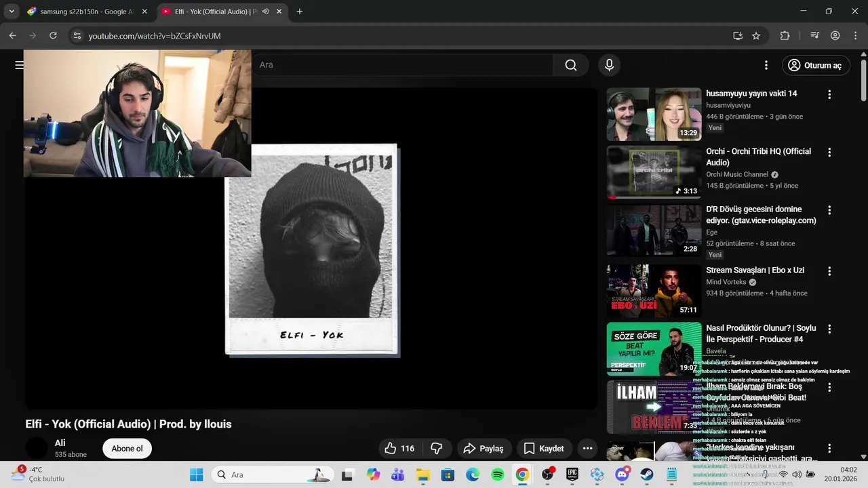This screenshot has width=868, height=488.
Task: Open new tab with plus button
Action: (x=300, y=12)
